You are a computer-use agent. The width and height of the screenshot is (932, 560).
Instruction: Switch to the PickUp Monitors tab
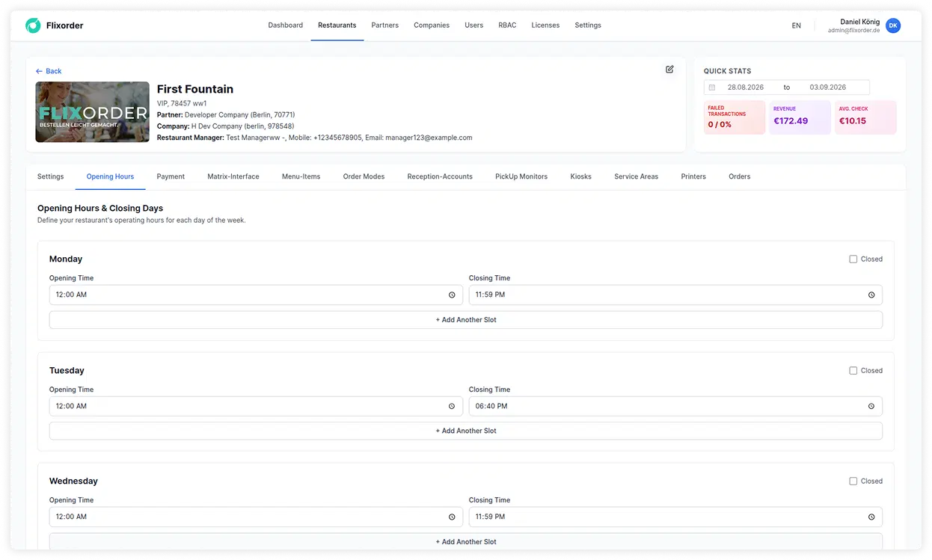[x=521, y=177]
